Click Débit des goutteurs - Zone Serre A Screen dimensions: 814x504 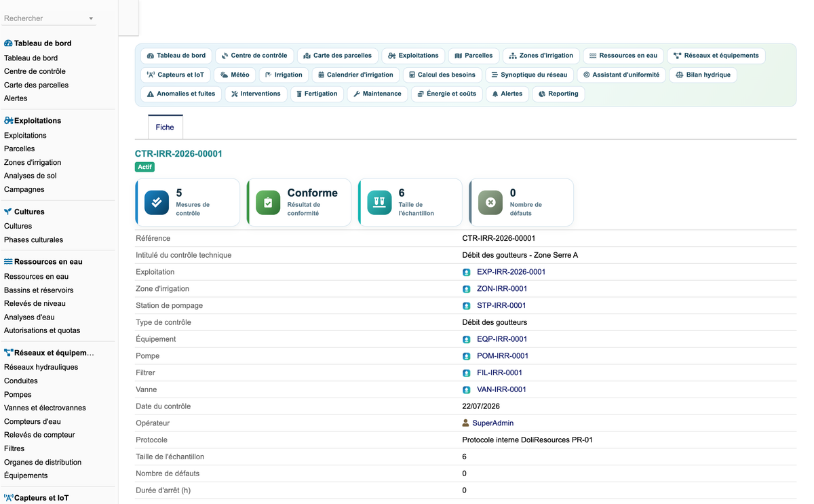pyautogui.click(x=520, y=255)
